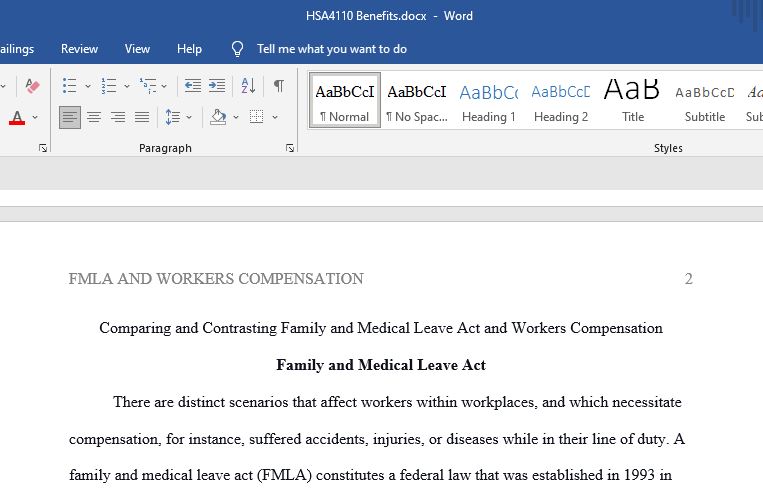Select the Normal style

[345, 101]
